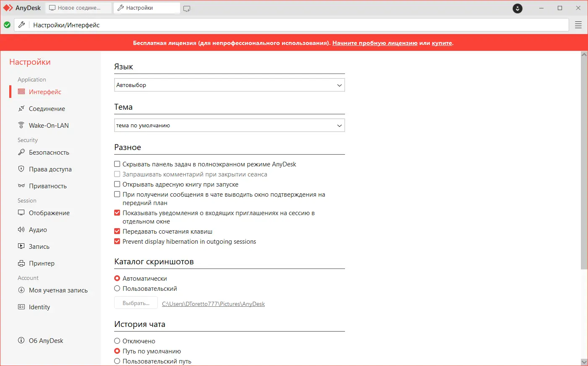Click the scrollbar down arrow
Image resolution: width=588 pixels, height=366 pixels.
[584, 362]
